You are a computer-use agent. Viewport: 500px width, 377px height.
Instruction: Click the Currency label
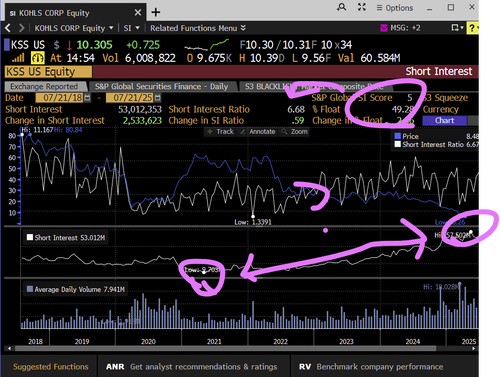coord(441,109)
